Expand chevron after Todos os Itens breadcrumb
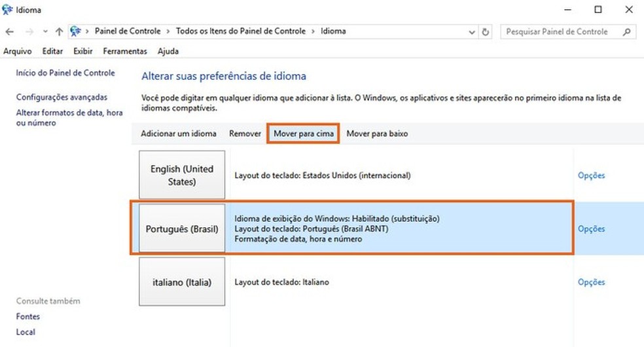Image resolution: width=644 pixels, height=347 pixels. coord(313,31)
